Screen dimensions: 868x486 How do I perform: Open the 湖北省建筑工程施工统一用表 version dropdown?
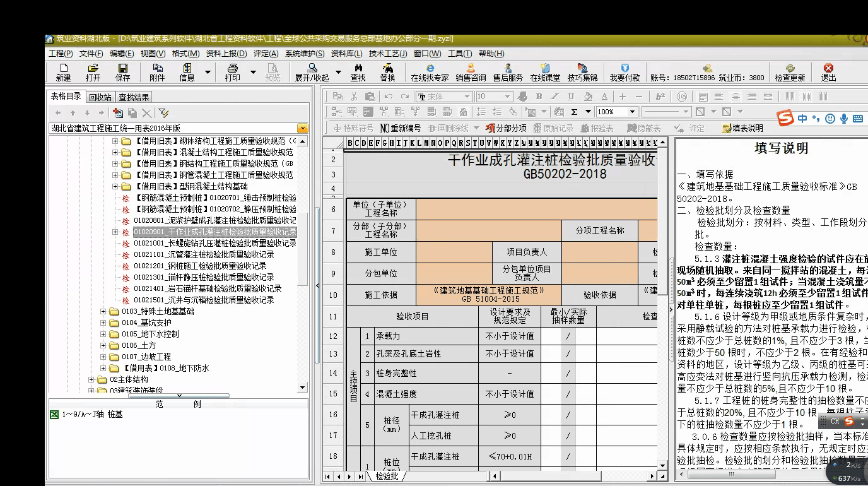coord(303,128)
